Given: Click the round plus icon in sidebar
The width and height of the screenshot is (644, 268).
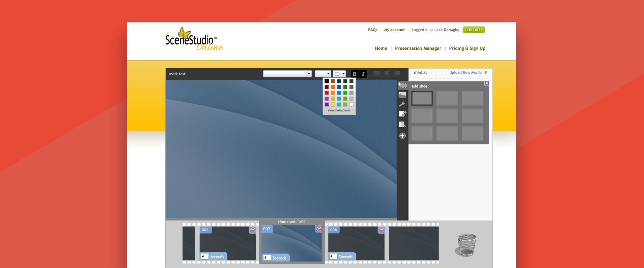Looking at the screenshot, I should point(402,136).
